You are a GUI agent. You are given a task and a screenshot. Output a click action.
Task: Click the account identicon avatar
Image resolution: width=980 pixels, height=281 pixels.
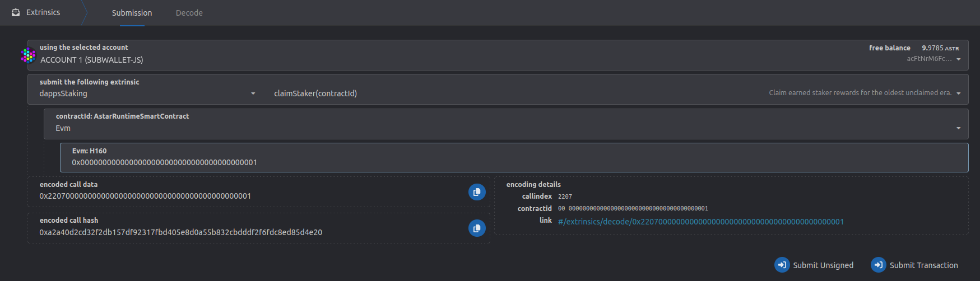(28, 55)
